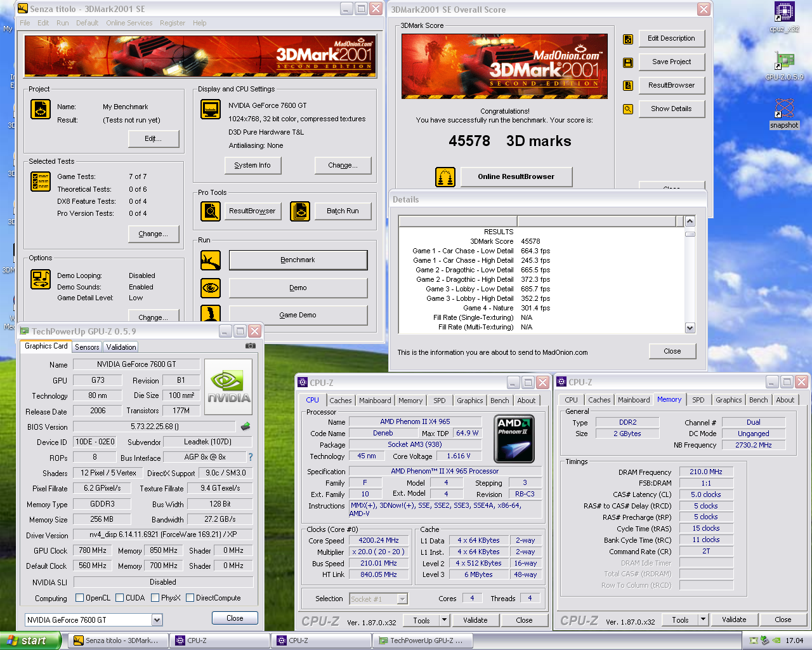Click the Start button
This screenshot has width=812, height=650.
(30, 640)
